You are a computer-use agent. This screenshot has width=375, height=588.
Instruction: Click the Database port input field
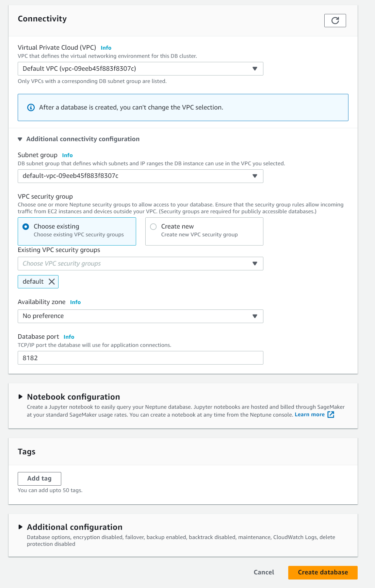[140, 358]
